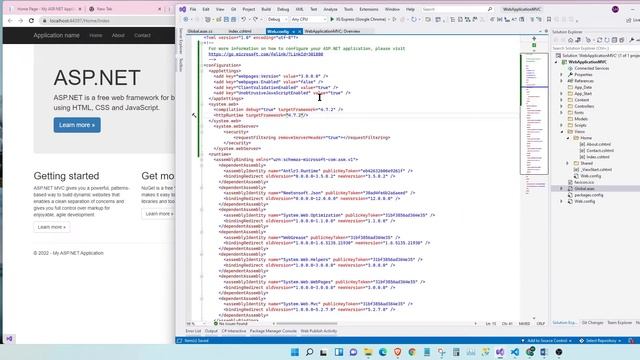This screenshot has height=360, width=640.
Task: Open Windows Start menu
Action: [x=295, y=352]
